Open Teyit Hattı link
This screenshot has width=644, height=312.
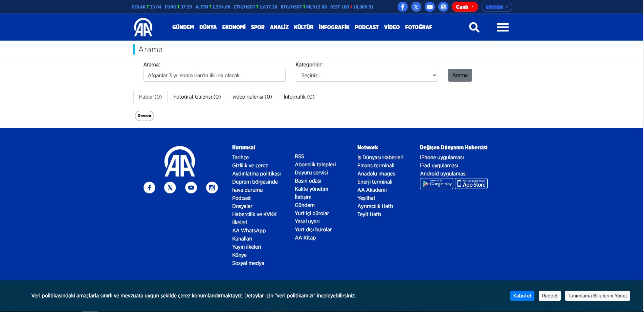point(369,214)
